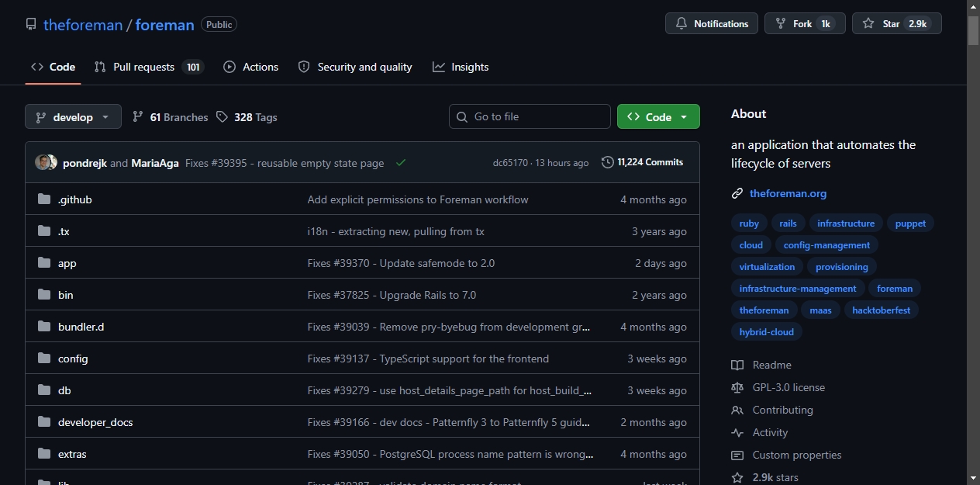This screenshot has height=485, width=980.
Task: Select the cloud topic tag
Action: 751,245
